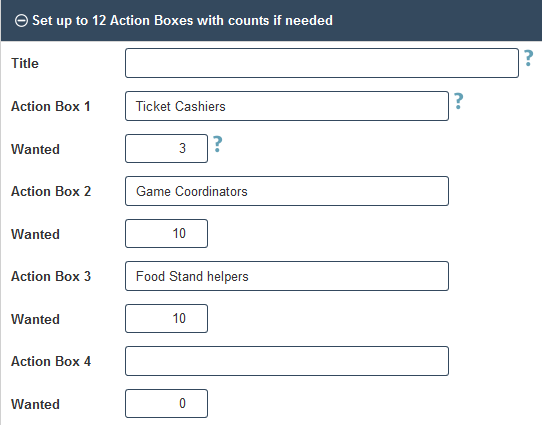Click the Action Box 3 label
542x425 pixels.
[51, 276]
